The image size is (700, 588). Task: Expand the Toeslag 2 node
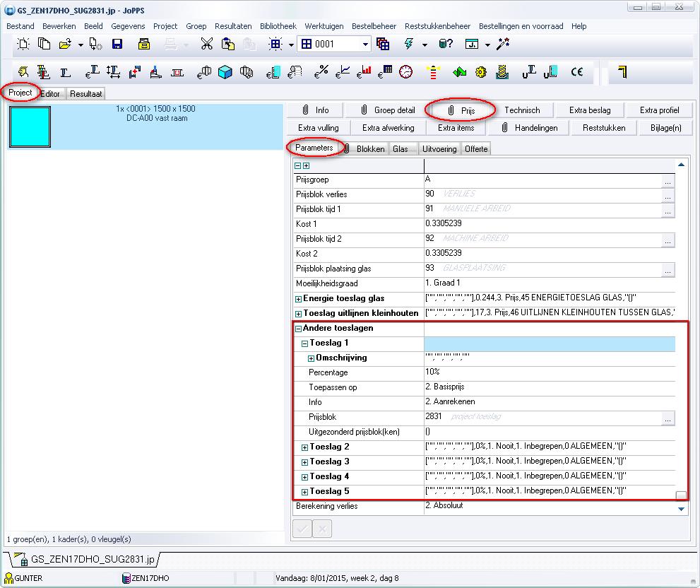pos(304,447)
